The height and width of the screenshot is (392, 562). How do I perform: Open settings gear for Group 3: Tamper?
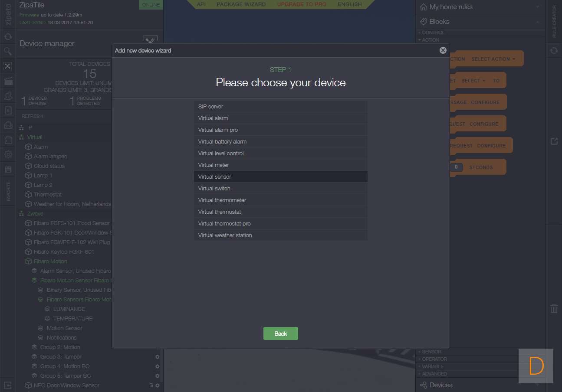click(158, 357)
